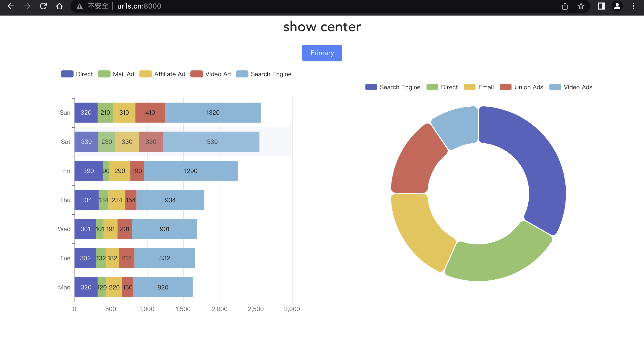Toggle Union Ads legend item
644x343 pixels.
[522, 87]
